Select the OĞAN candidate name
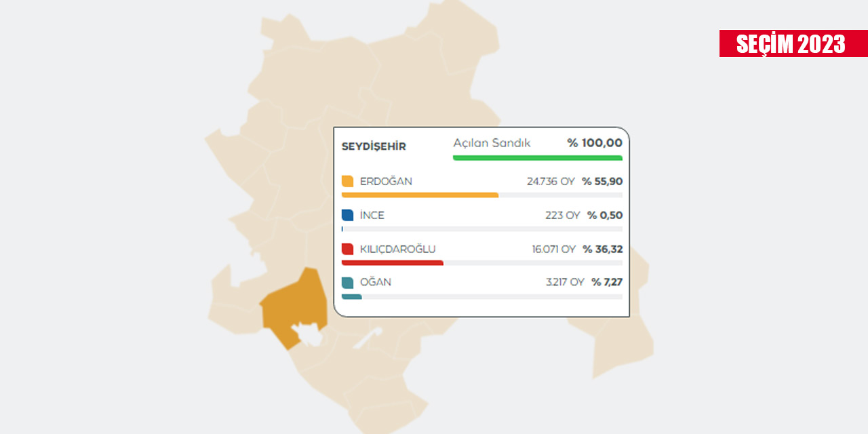The height and width of the screenshot is (434, 868). [376, 282]
